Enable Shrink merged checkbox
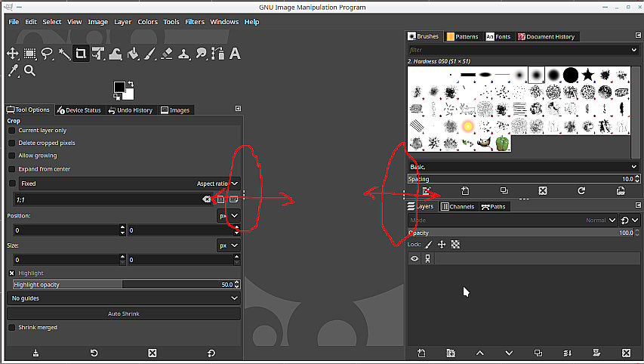The image size is (644, 364). (12, 328)
